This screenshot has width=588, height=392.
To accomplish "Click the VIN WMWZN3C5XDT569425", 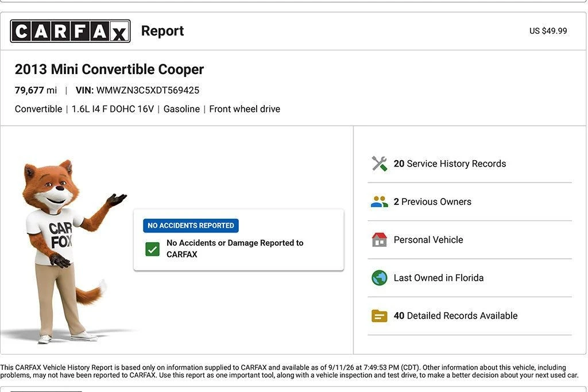I will 137,90.
